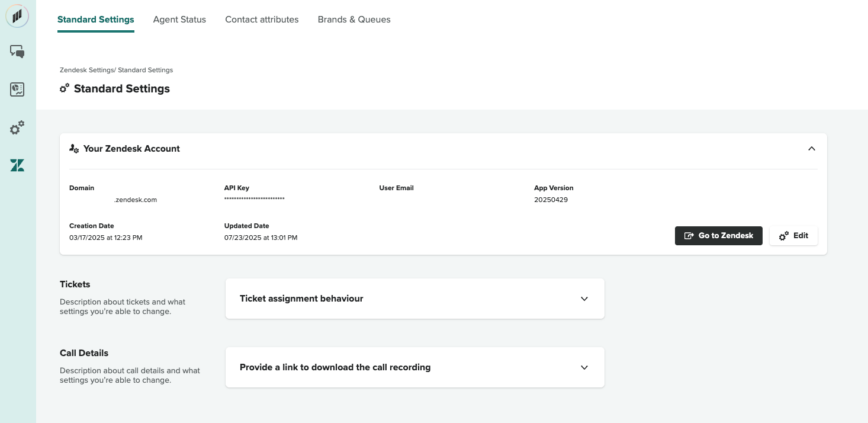Switch to the Standard Settings tab

96,20
